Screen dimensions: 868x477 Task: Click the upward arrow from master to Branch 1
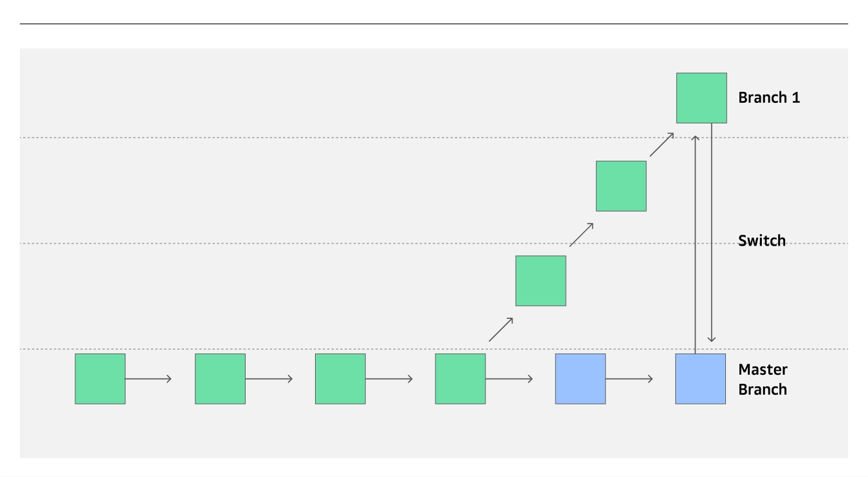tap(695, 244)
